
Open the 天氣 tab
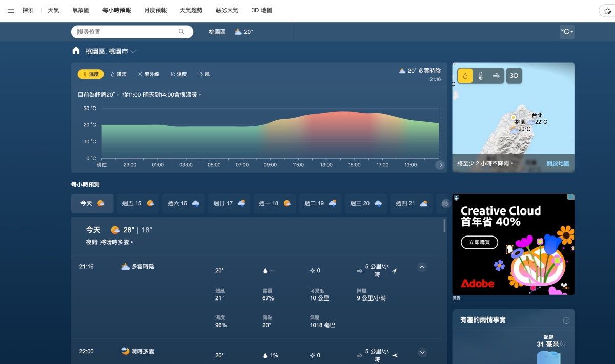tap(54, 10)
